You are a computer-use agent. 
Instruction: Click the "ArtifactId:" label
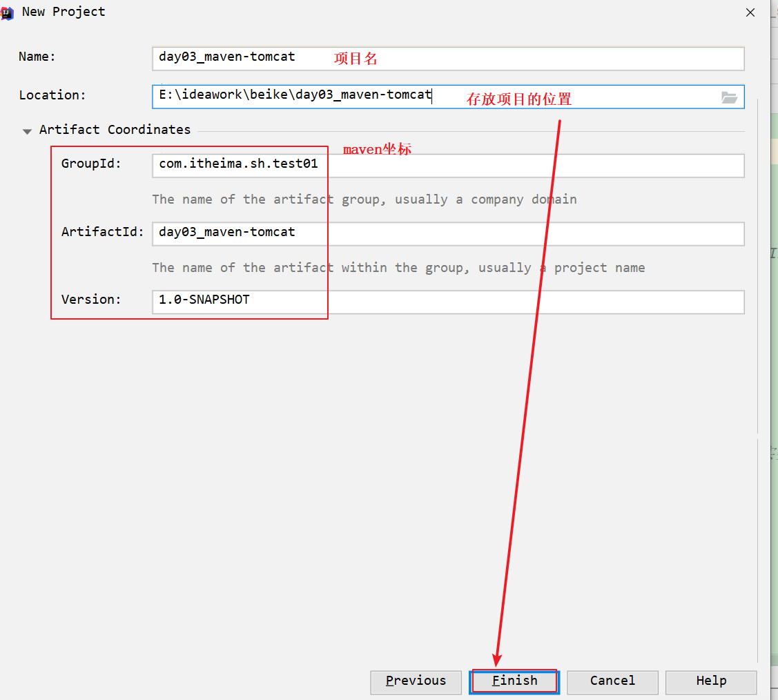(x=102, y=233)
